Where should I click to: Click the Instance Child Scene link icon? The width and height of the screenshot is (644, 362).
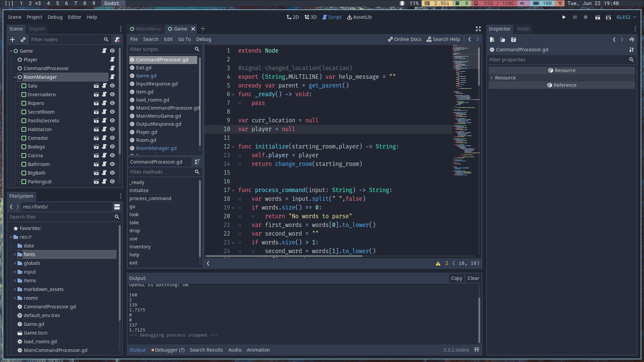(x=23, y=40)
